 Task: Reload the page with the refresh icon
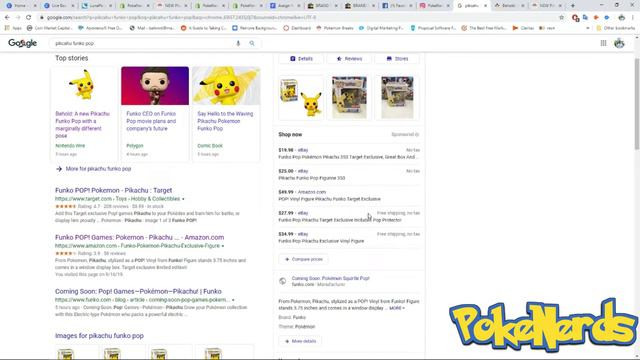pos(29,18)
